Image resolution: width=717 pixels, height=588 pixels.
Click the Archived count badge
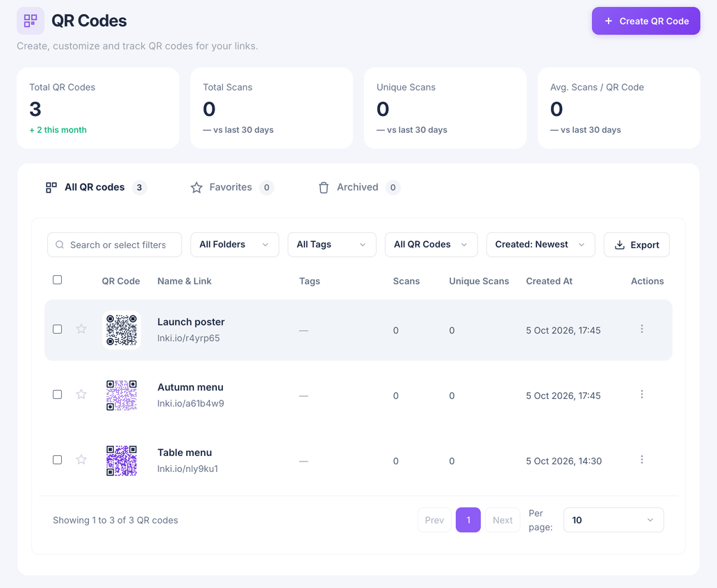[x=393, y=188]
